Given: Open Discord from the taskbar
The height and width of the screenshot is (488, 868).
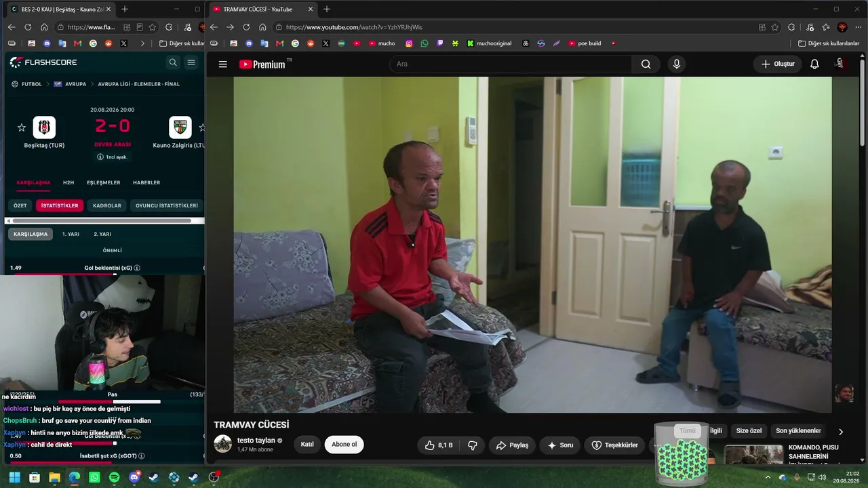Looking at the screenshot, I should (x=134, y=477).
